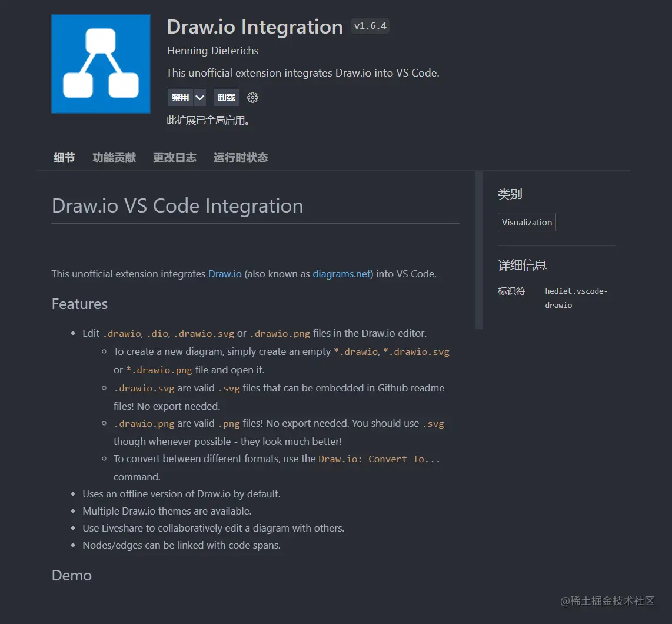Click the 卸载 (Uninstall) button
This screenshot has width=672, height=624.
point(227,98)
